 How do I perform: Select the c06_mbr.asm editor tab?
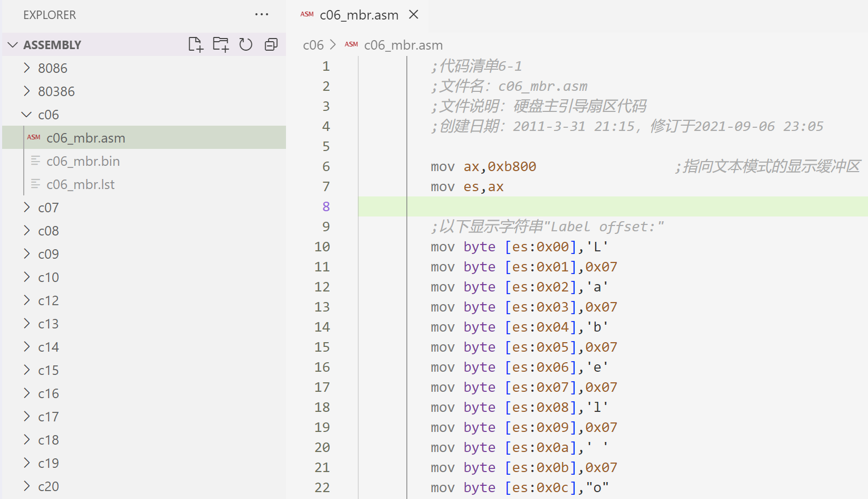pos(359,15)
